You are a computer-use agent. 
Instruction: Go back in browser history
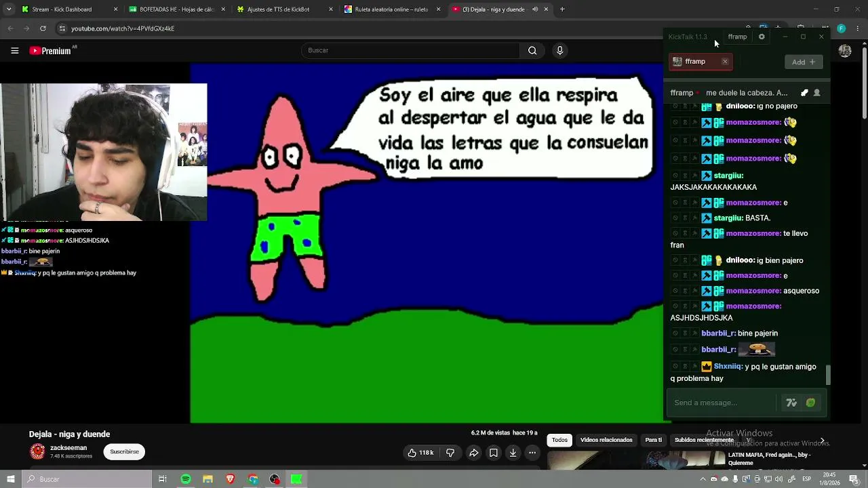[10, 28]
